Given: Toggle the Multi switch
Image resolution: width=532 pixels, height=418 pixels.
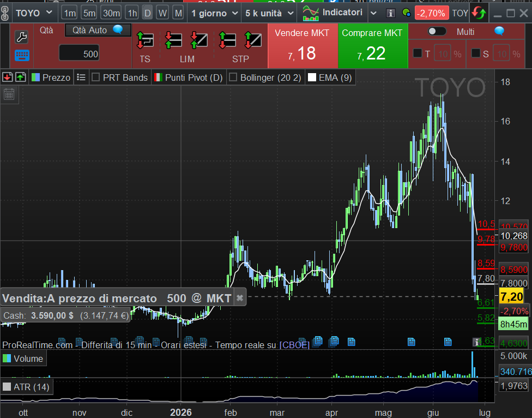Looking at the screenshot, I should click(x=437, y=32).
